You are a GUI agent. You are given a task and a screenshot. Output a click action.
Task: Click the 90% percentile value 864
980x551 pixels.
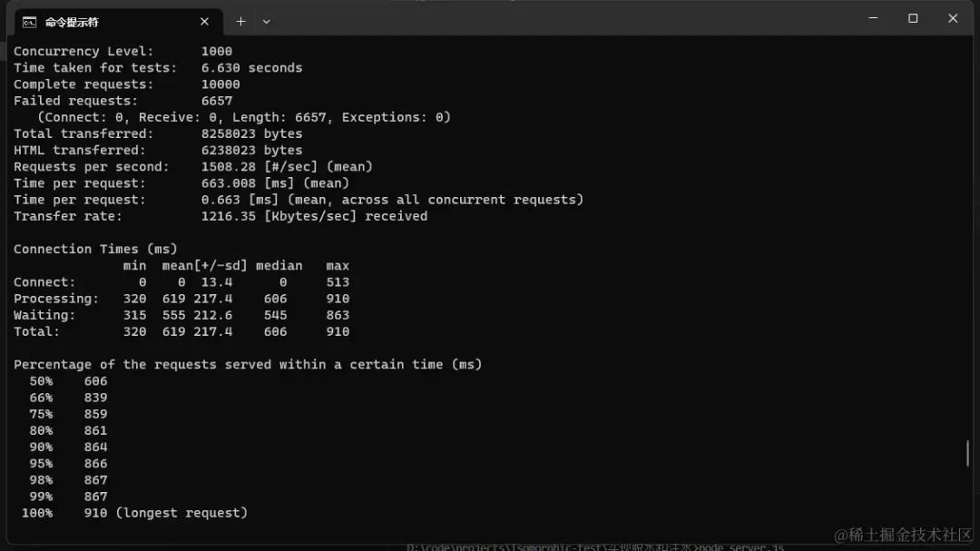click(95, 448)
